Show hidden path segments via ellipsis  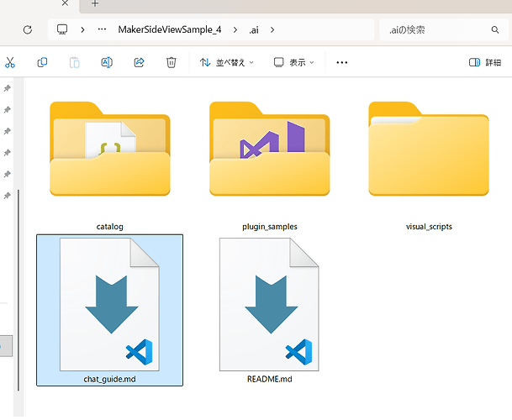point(102,29)
